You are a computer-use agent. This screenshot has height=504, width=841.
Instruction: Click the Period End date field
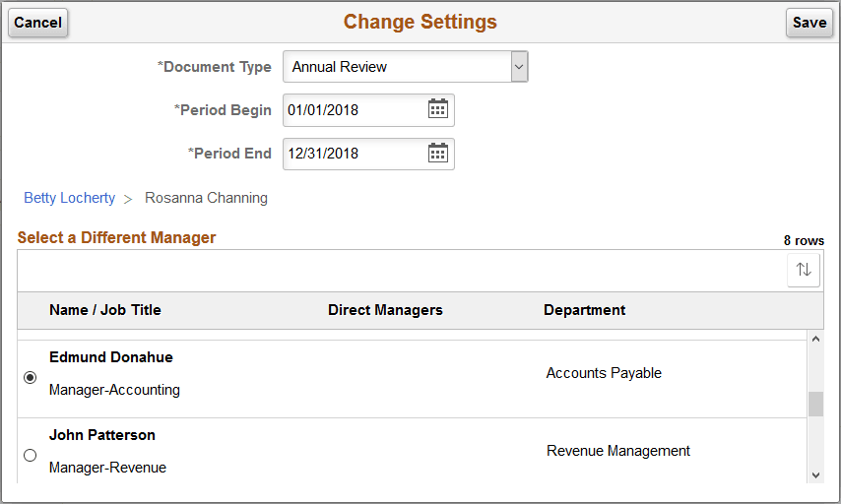pos(355,154)
